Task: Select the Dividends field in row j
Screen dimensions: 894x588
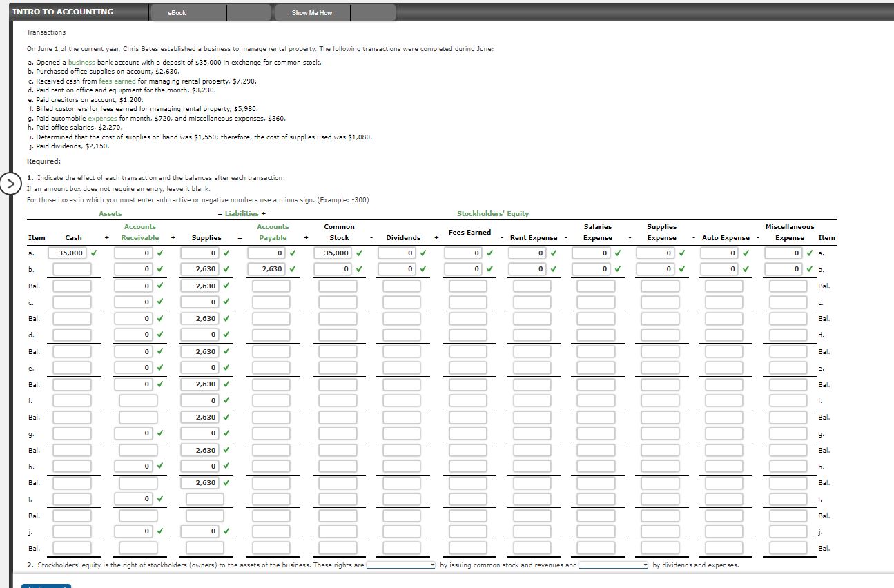Action: 402,531
